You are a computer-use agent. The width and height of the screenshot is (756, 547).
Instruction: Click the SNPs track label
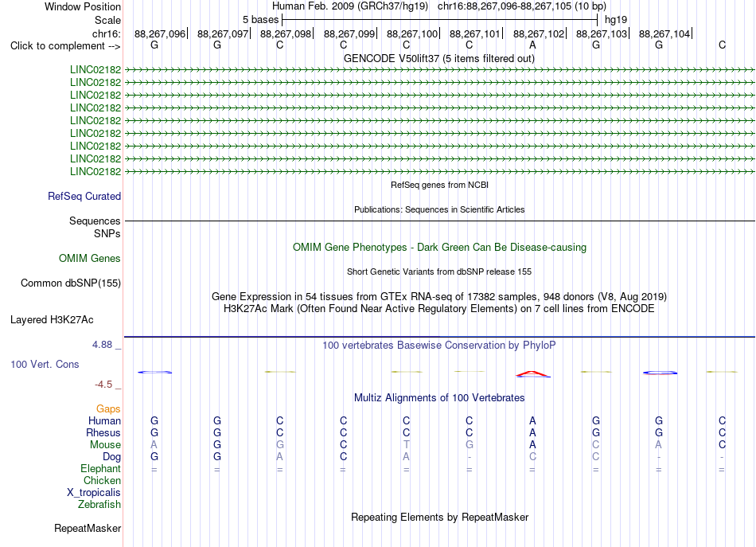click(x=107, y=233)
